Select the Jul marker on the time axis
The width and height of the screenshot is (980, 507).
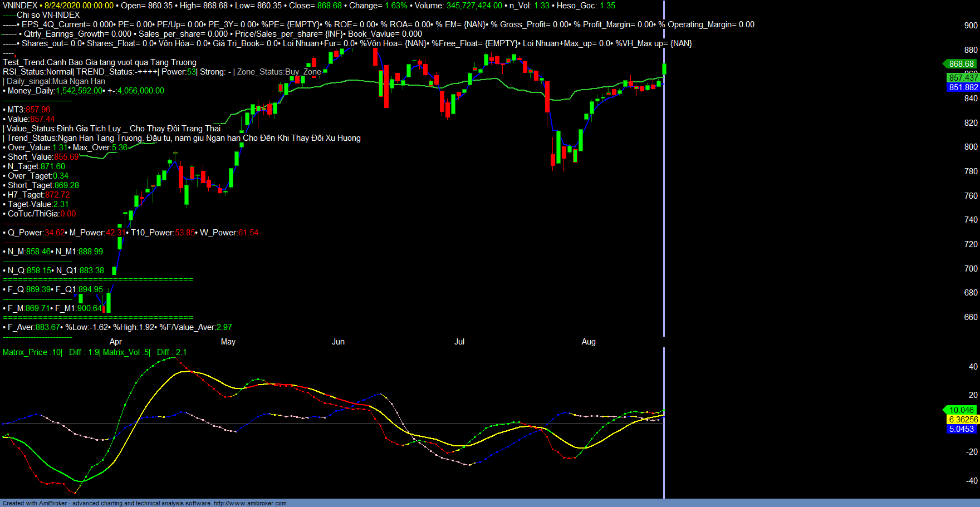click(459, 342)
